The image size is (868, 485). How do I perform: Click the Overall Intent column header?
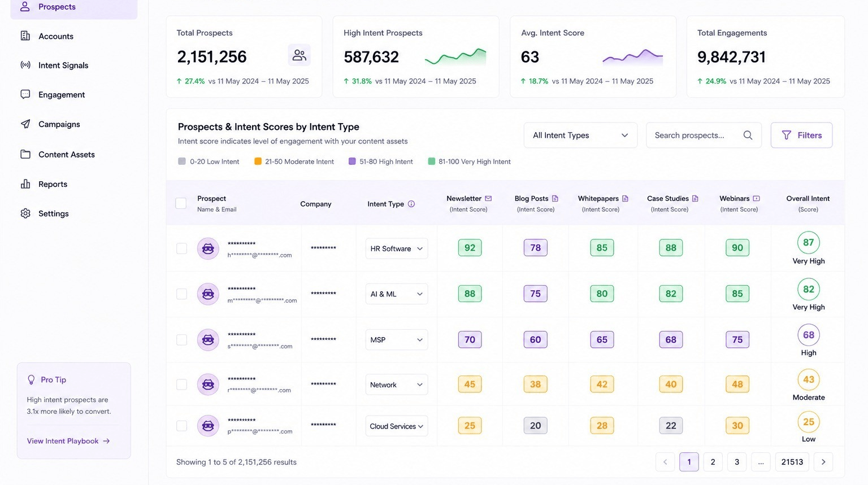[808, 204]
